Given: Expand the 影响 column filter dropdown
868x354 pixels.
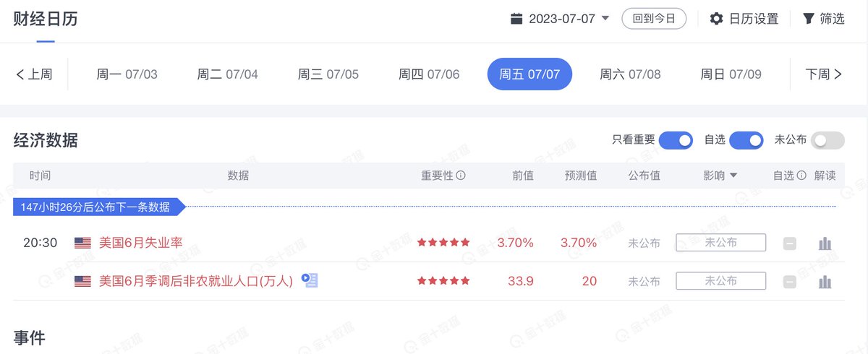Looking at the screenshot, I should tap(733, 176).
